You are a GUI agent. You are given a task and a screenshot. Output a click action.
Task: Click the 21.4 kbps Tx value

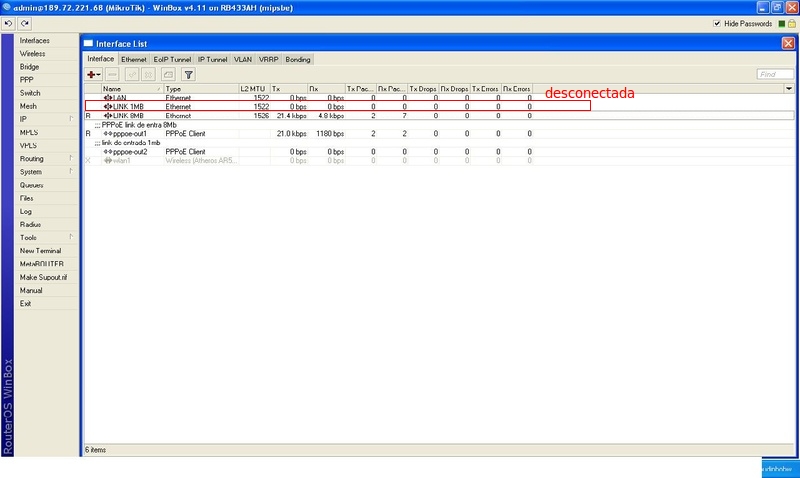pyautogui.click(x=292, y=116)
